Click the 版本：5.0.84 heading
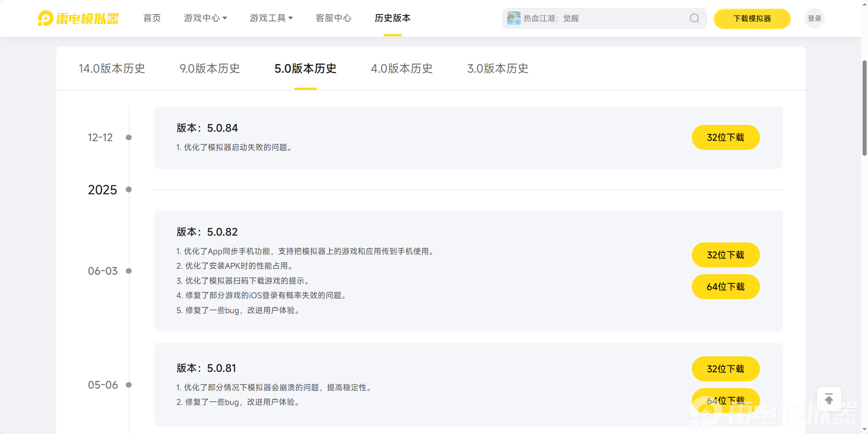The height and width of the screenshot is (434, 868). tap(207, 128)
